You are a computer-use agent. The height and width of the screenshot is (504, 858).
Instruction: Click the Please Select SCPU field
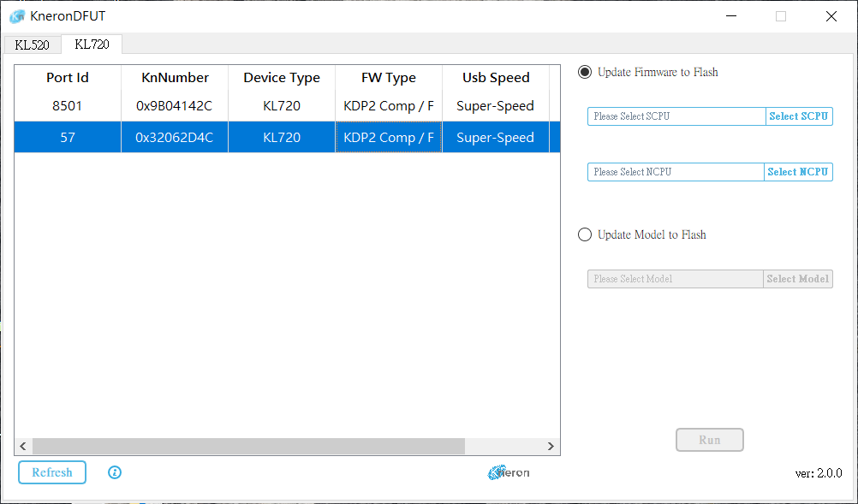676,116
